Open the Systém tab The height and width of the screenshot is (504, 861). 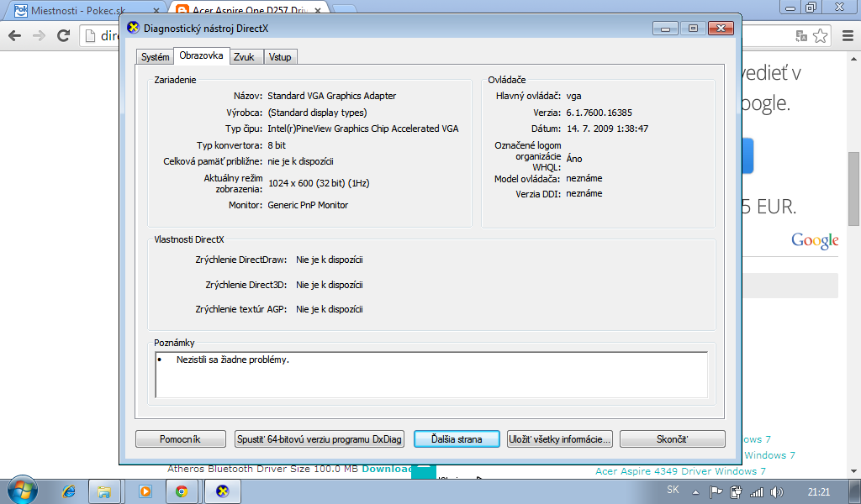click(155, 57)
